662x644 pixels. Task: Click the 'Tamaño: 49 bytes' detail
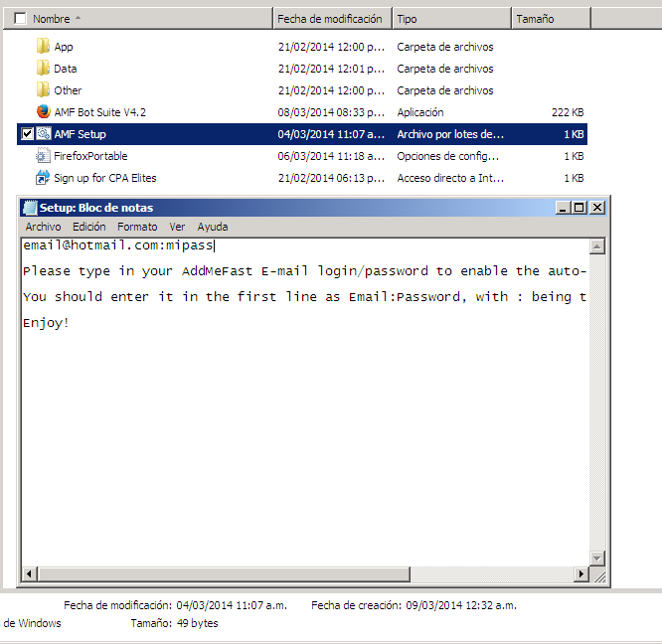174,623
